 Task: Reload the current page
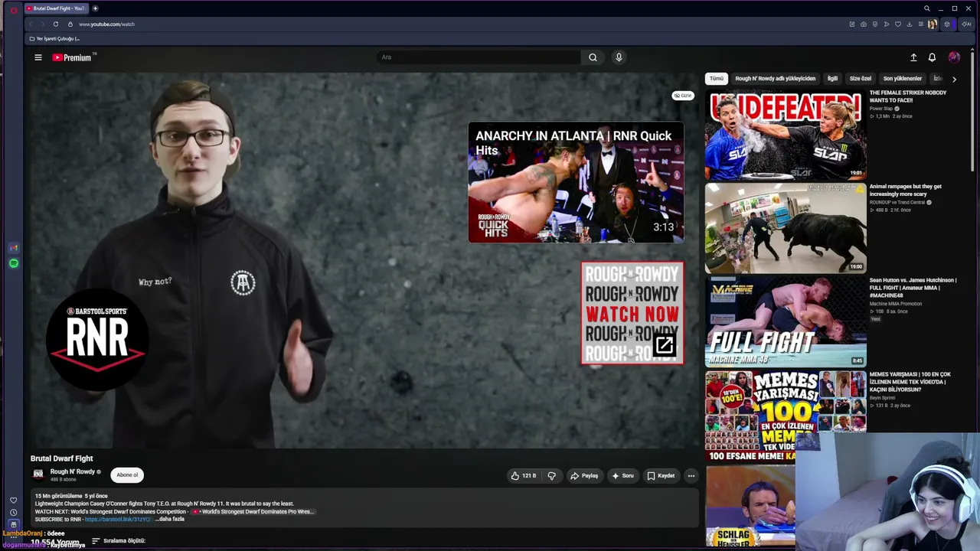(x=55, y=24)
